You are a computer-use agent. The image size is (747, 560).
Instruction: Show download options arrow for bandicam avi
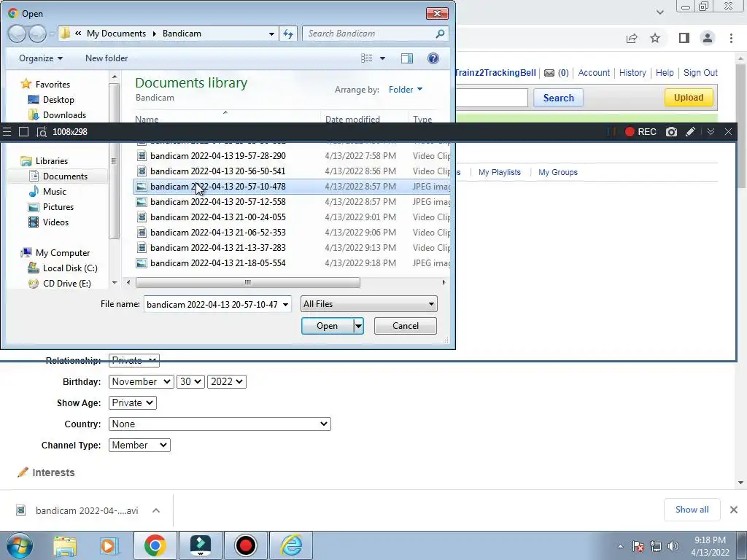[156, 510]
